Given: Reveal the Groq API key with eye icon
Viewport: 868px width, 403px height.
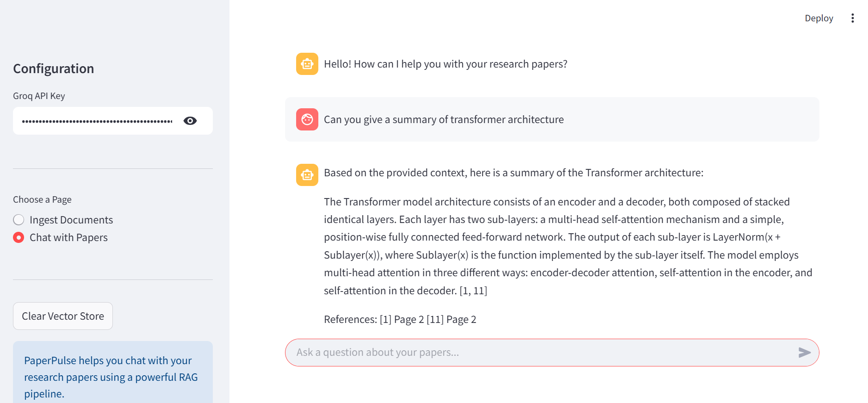Looking at the screenshot, I should tap(190, 121).
